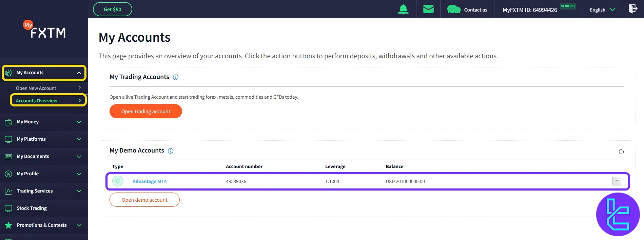Open the floating purple chat widget

click(x=618, y=214)
